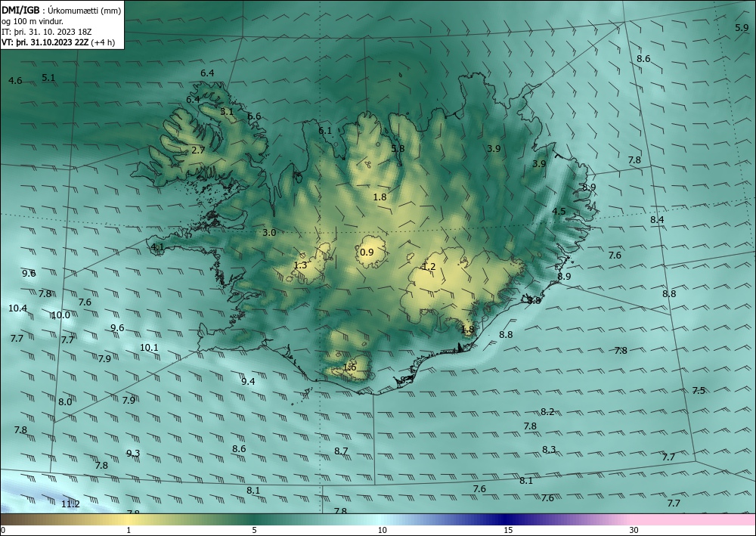Select the pink end of the color scale

(694, 519)
